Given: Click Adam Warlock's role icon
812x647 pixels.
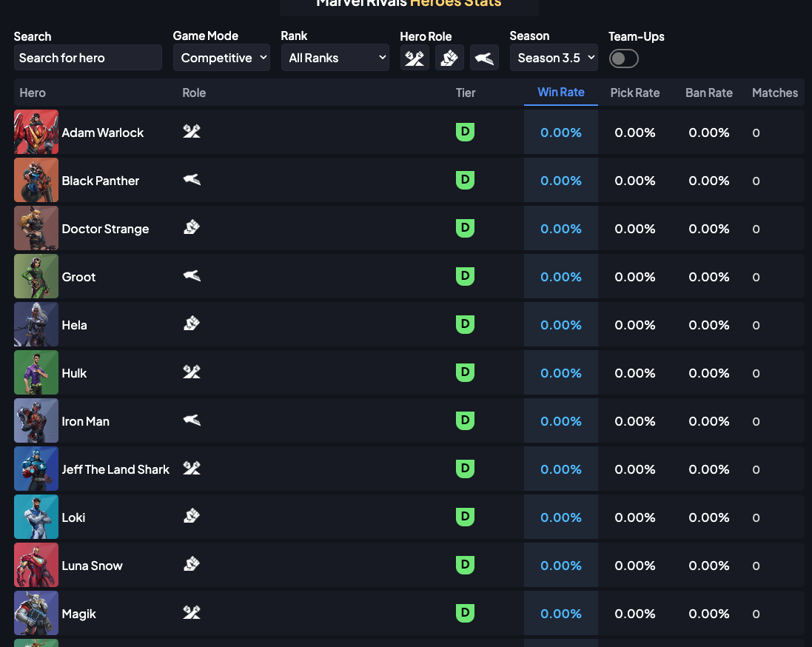Looking at the screenshot, I should click(x=192, y=132).
